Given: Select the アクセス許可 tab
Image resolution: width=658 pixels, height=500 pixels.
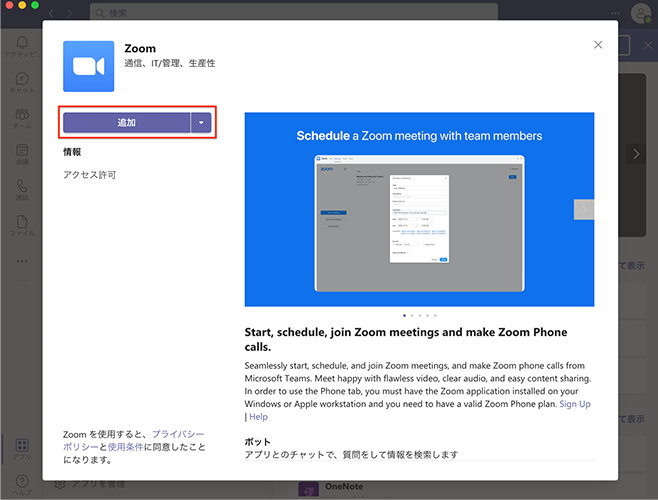Looking at the screenshot, I should pos(89,175).
